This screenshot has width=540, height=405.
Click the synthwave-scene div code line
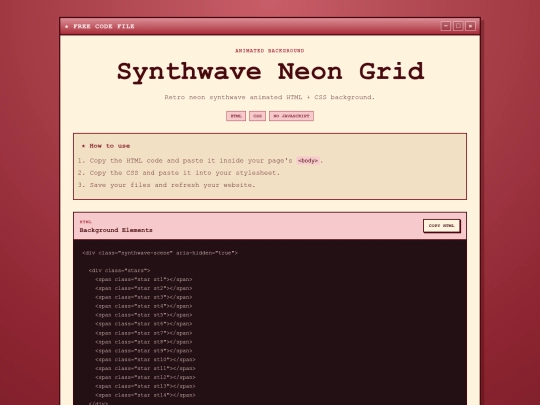pos(160,253)
